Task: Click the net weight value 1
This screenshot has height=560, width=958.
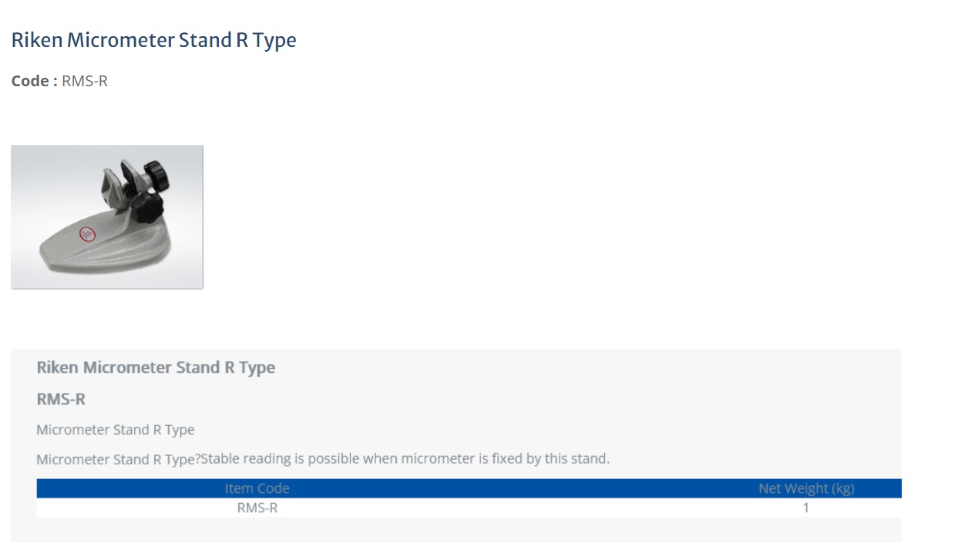Action: point(806,508)
